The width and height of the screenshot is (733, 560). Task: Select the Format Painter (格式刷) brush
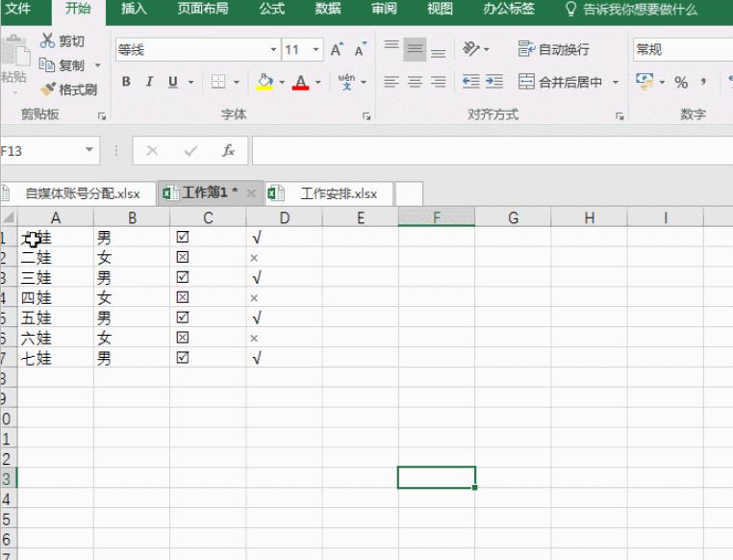point(48,89)
